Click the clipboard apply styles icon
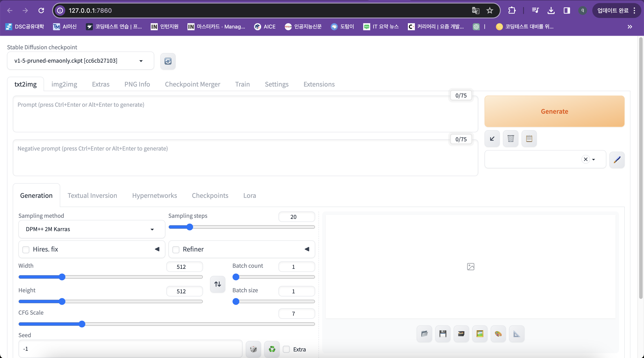 click(529, 138)
